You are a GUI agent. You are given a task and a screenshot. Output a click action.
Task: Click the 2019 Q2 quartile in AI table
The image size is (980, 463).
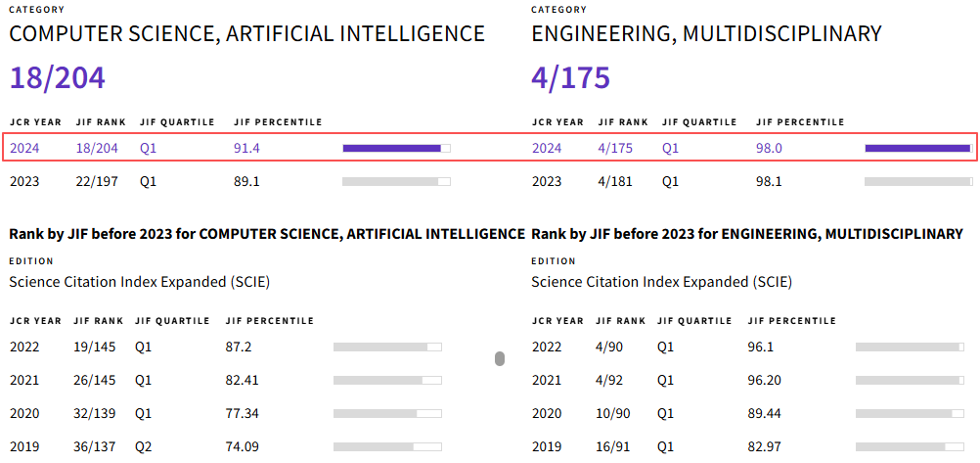144,446
